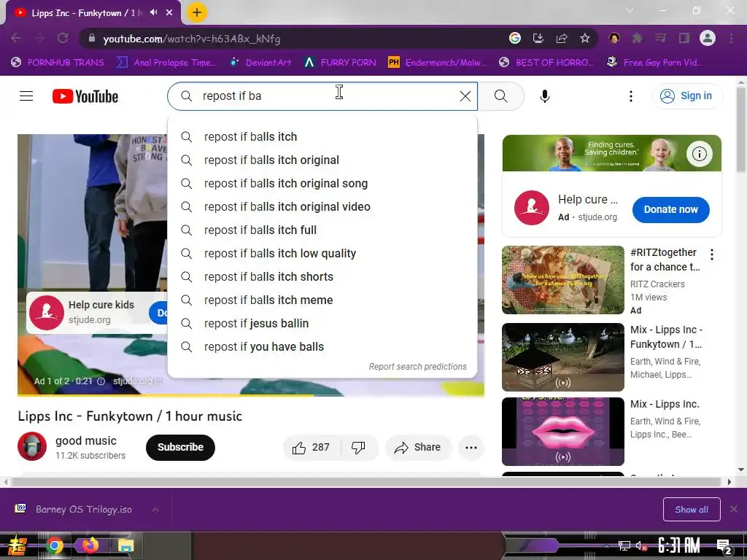
Task: Open the #RITZtogether ad thumbnail
Action: (x=562, y=280)
